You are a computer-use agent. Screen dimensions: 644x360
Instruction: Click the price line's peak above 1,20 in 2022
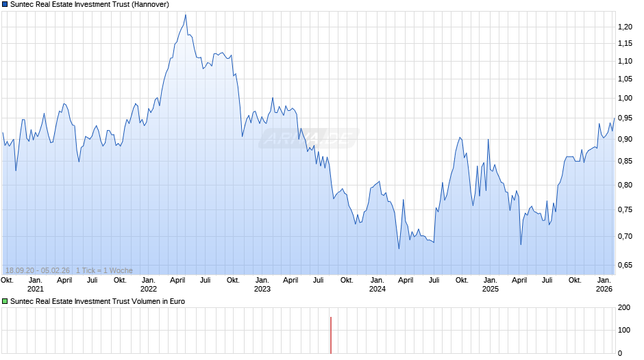pyautogui.click(x=186, y=15)
